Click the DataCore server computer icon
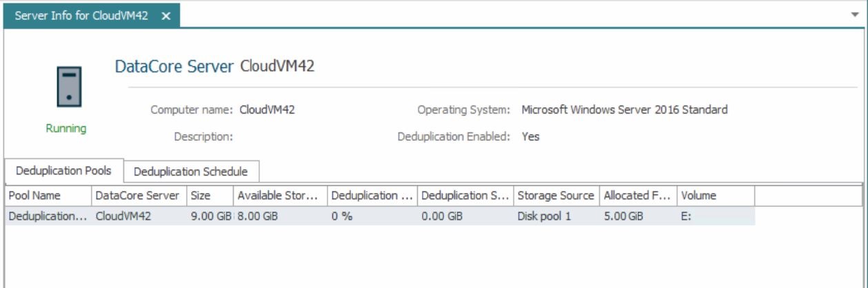Image resolution: width=868 pixels, height=288 pixels. click(x=69, y=88)
